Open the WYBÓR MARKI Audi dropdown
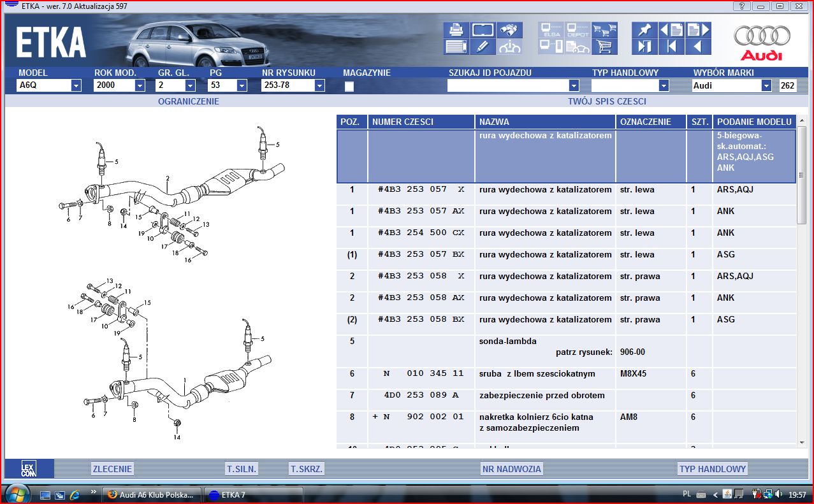This screenshot has height=504, width=814. [766, 85]
